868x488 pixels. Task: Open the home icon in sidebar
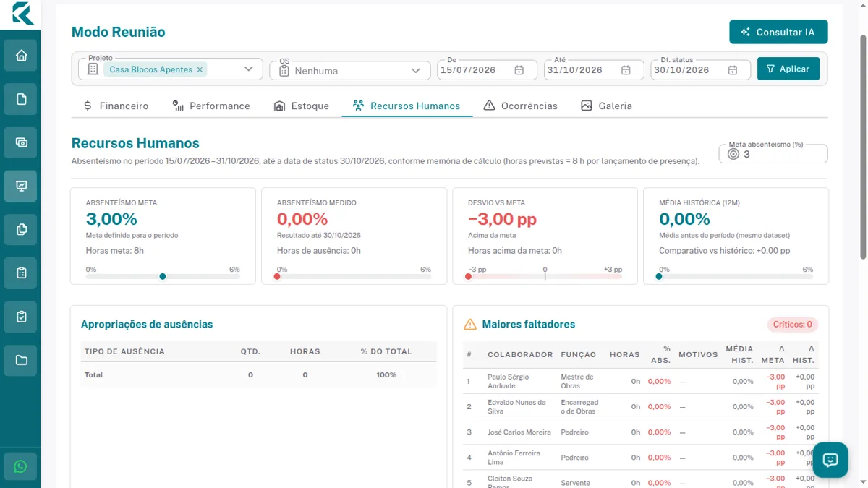click(21, 56)
